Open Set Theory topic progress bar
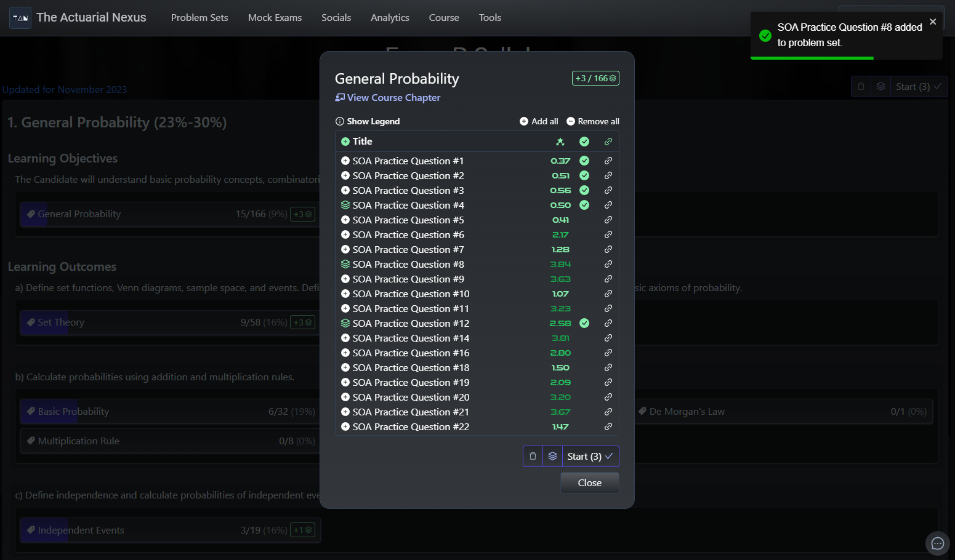 pyautogui.click(x=169, y=322)
